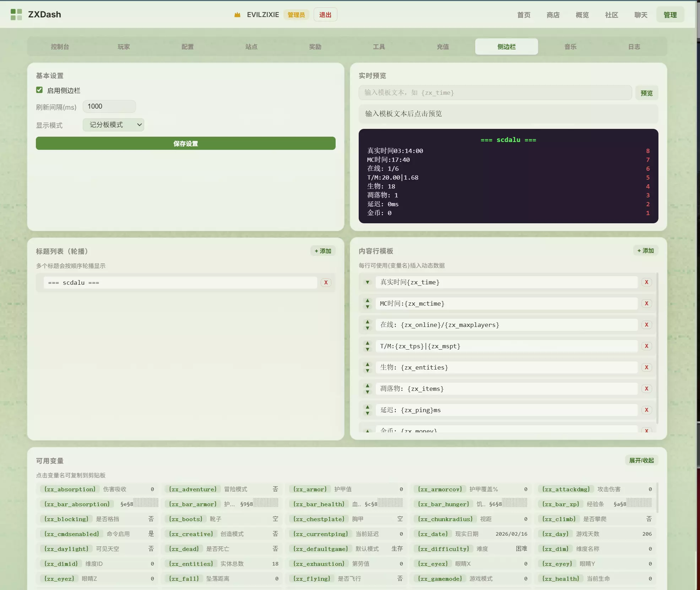Copy the {zx_absorption} variable
The width and height of the screenshot is (700, 590).
(70, 489)
